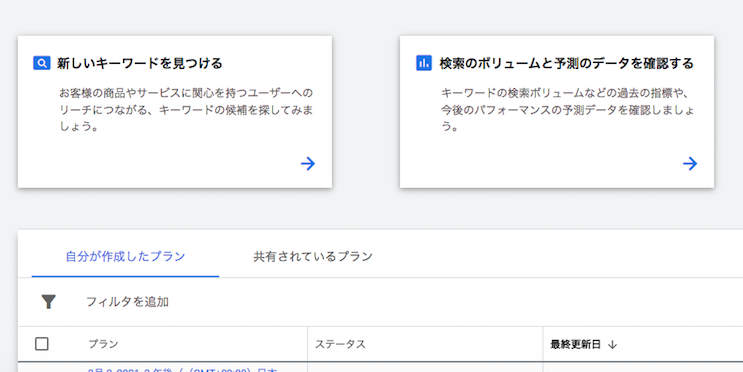The image size is (743, 372).
Task: Click sort arrow next to 最終更新日
Action: coord(612,345)
